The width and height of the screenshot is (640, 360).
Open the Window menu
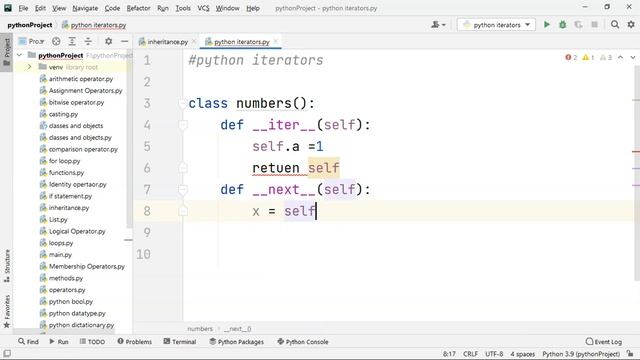227,8
